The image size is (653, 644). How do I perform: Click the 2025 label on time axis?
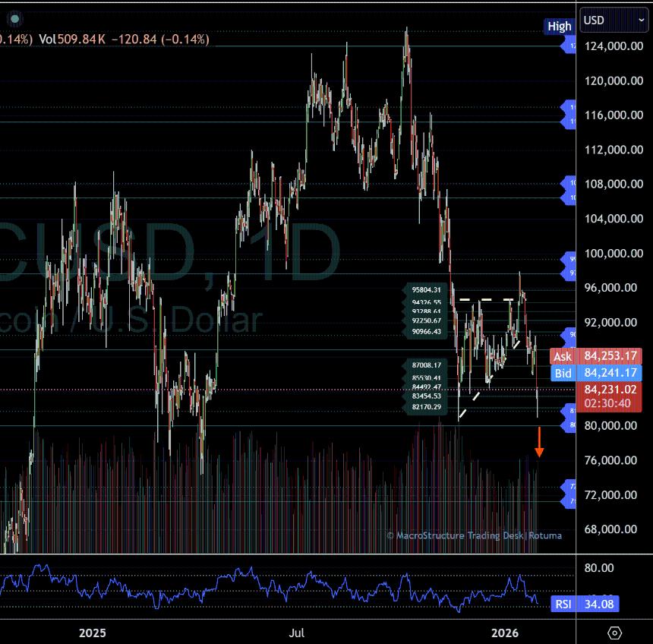pyautogui.click(x=92, y=633)
